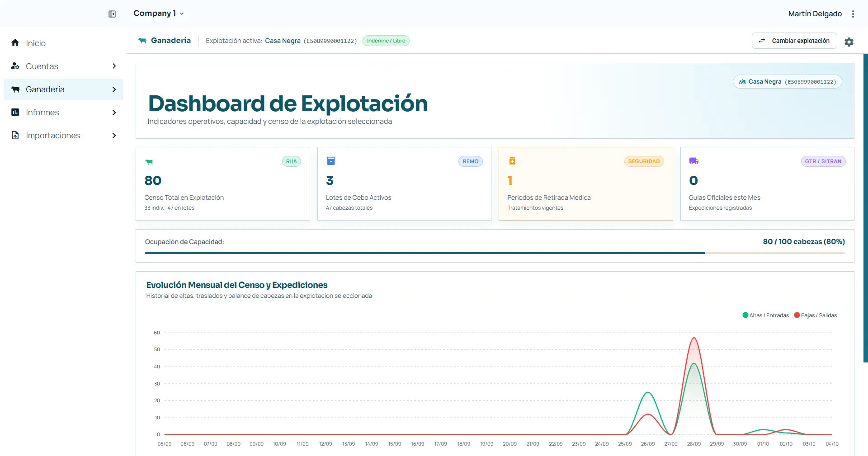Expand the Informes submenu chevron

point(114,113)
